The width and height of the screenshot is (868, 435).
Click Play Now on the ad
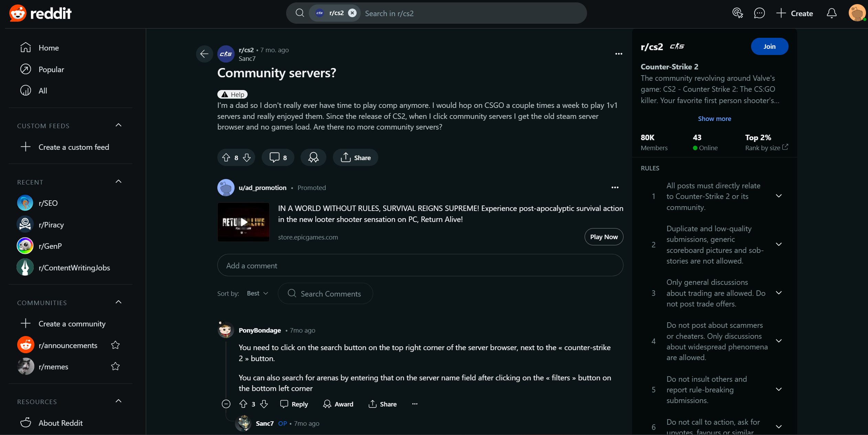pyautogui.click(x=604, y=237)
